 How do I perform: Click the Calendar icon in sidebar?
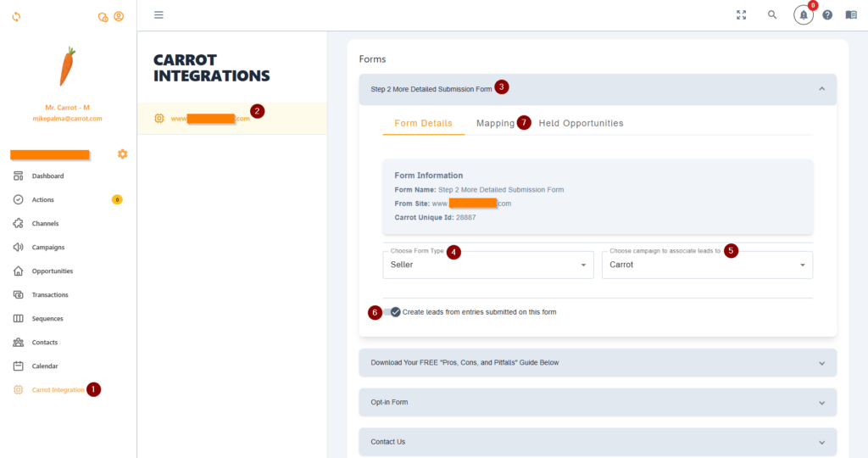tap(19, 366)
